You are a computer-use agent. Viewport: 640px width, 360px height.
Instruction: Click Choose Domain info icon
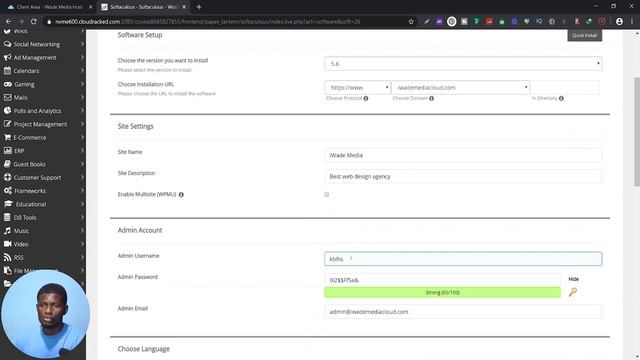[x=431, y=98]
